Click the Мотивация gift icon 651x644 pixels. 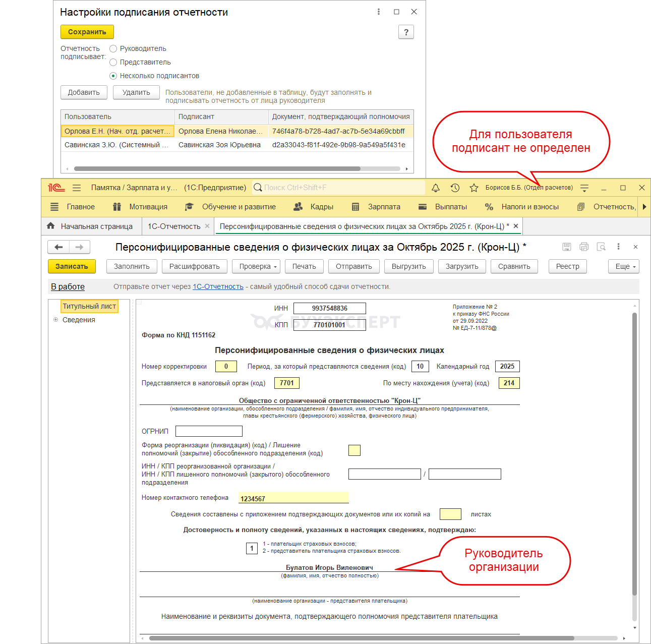(x=117, y=207)
